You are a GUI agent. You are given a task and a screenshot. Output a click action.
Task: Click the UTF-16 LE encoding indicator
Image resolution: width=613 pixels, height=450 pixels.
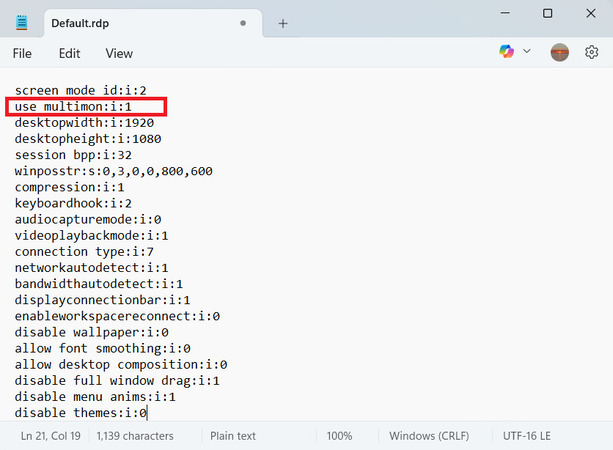[527, 436]
